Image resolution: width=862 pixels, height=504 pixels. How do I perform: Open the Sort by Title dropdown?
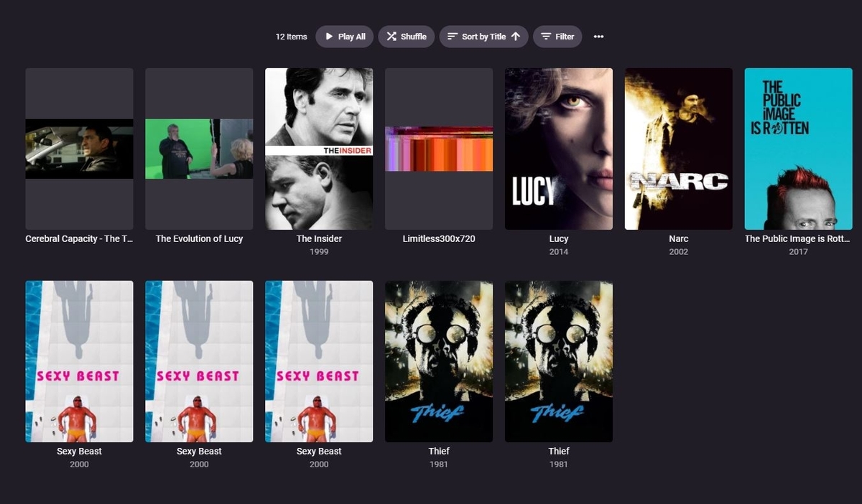coord(484,37)
